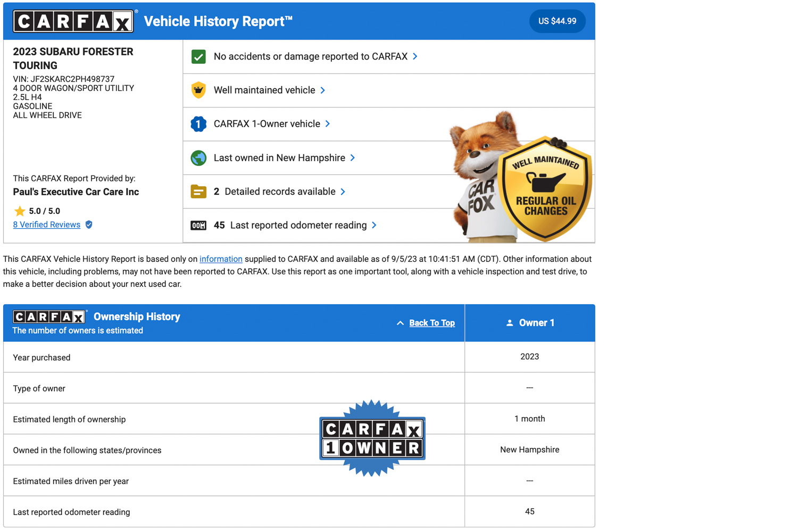Viewport: 798px width, 532px height.
Task: Click the 5.0 / 5.0 rating text
Action: click(x=44, y=211)
